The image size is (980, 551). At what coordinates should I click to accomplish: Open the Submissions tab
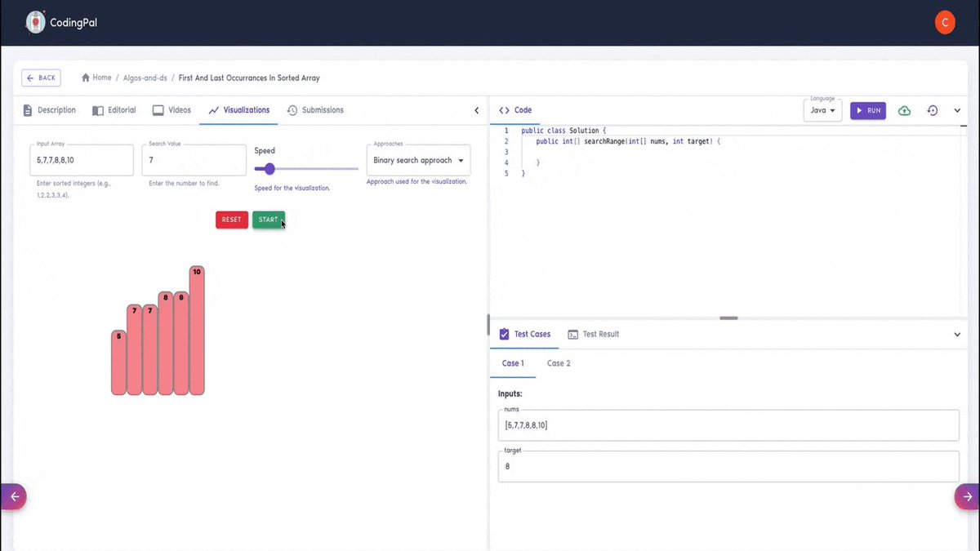[315, 110]
